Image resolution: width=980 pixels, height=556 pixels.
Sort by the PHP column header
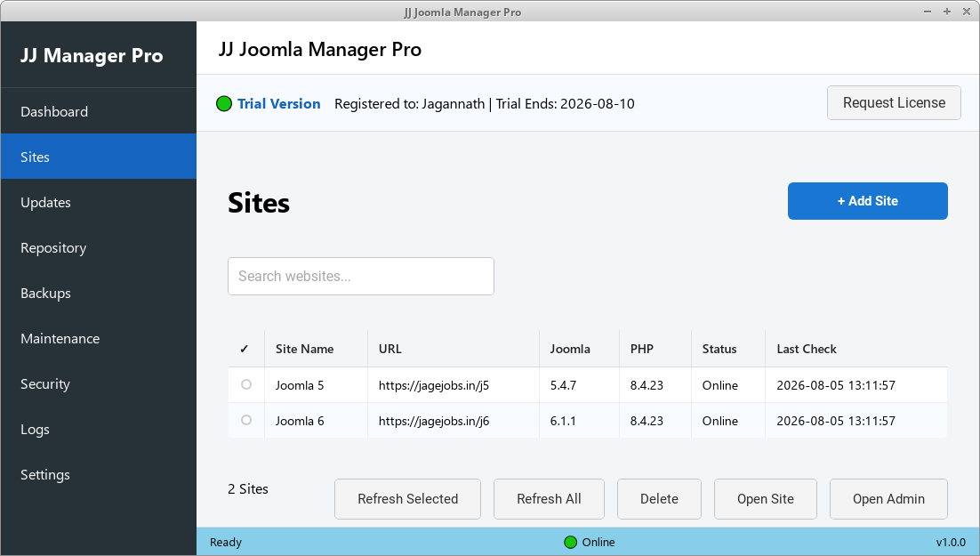pos(655,349)
